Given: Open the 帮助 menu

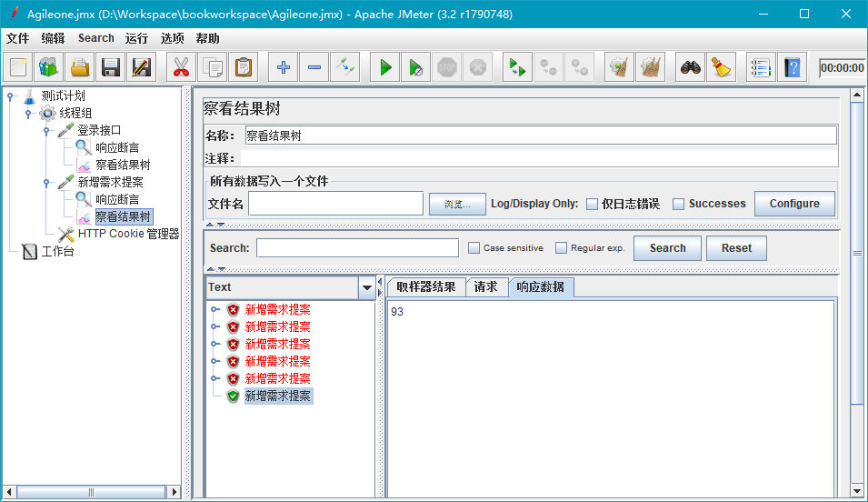Looking at the screenshot, I should pyautogui.click(x=207, y=38).
